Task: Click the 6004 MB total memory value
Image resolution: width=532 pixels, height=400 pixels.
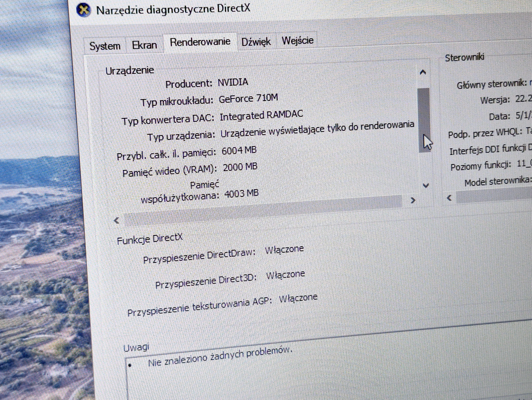Action: pyautogui.click(x=239, y=151)
